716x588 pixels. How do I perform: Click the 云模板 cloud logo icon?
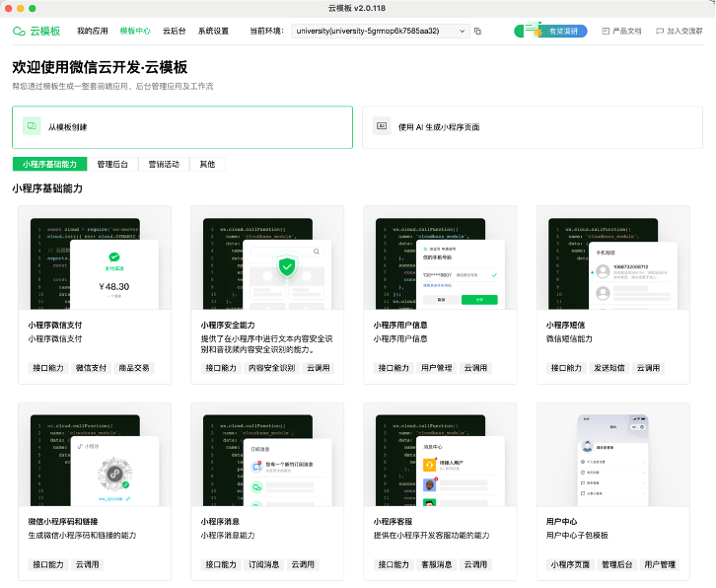pos(19,31)
